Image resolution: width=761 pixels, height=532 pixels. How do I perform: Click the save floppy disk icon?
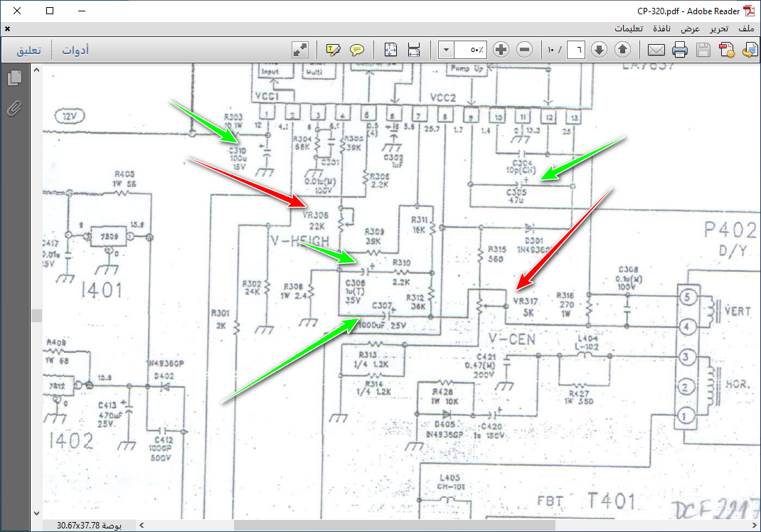pos(703,50)
